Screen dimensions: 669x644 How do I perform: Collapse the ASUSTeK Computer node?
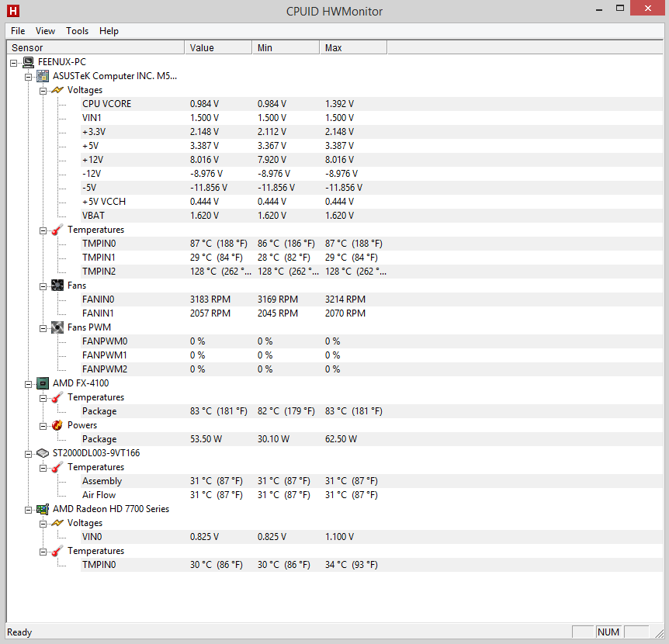tap(28, 77)
